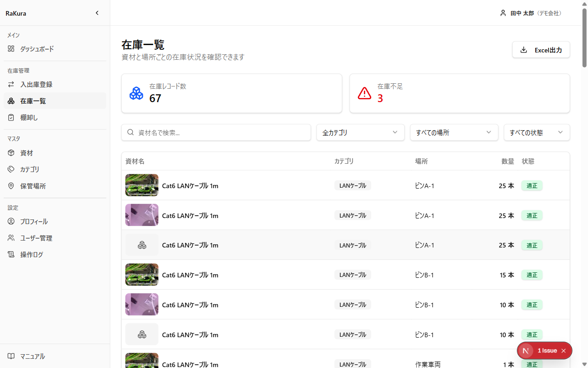This screenshot has height=368, width=588.
Task: Open ダッシュボード from the sidebar
Action: [55, 49]
